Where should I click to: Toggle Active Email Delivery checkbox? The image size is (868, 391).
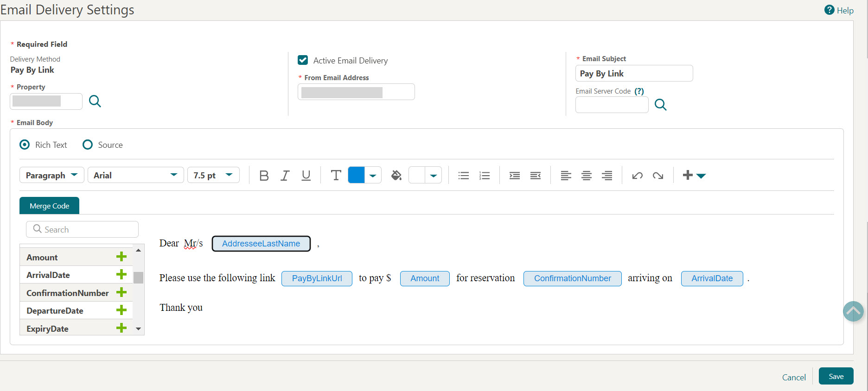(303, 60)
